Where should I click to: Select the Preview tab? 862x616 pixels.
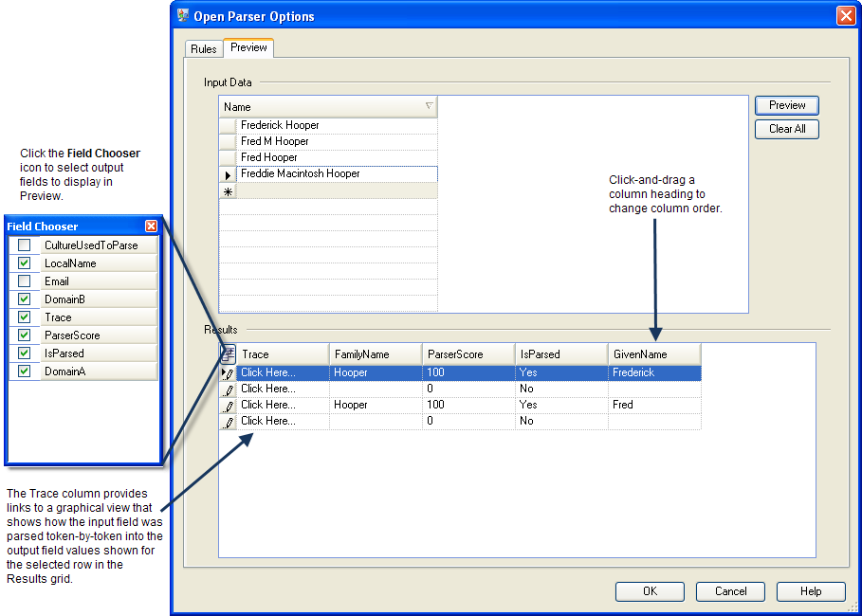pyautogui.click(x=248, y=47)
